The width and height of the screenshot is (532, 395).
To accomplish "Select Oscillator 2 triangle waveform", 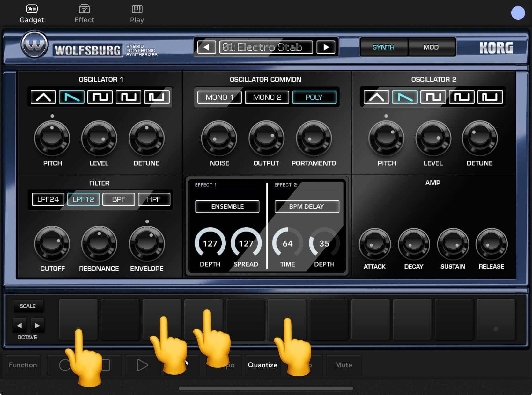I will pos(376,97).
